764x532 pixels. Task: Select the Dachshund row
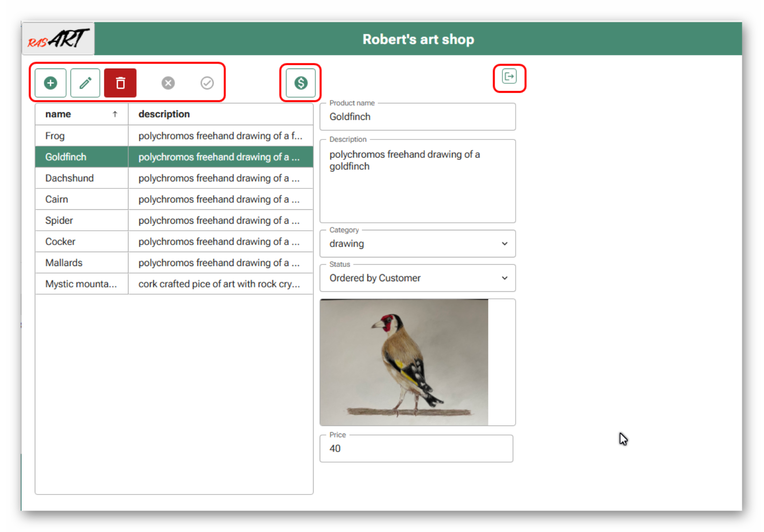(174, 178)
